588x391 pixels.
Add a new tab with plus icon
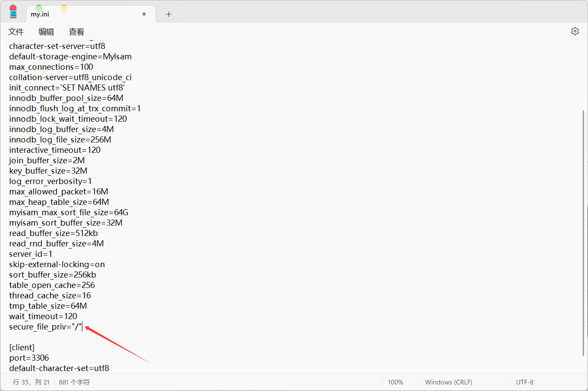[169, 14]
